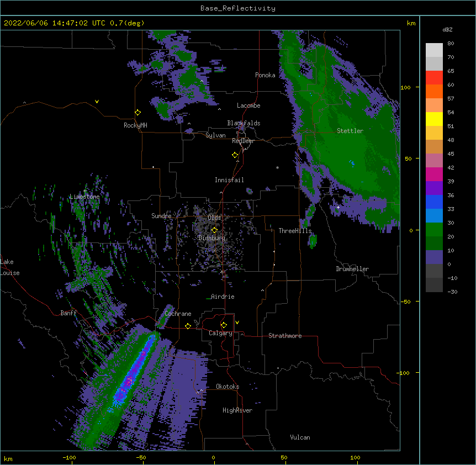Click the ThreeHills label

295,231
